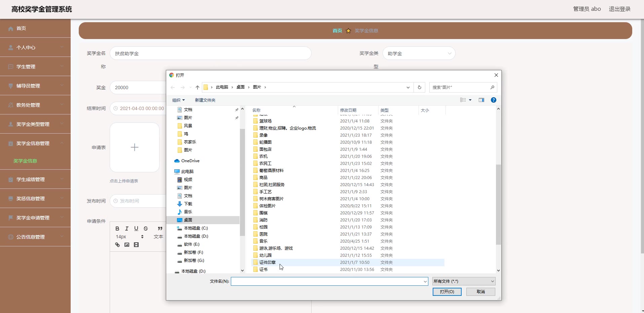Click the 打开(O) button

coord(447,292)
